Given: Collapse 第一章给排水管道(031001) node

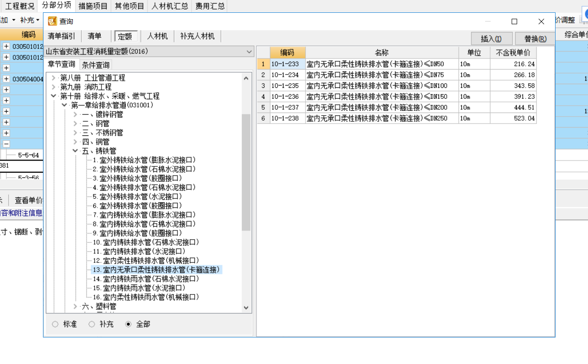Looking at the screenshot, I should tap(64, 105).
